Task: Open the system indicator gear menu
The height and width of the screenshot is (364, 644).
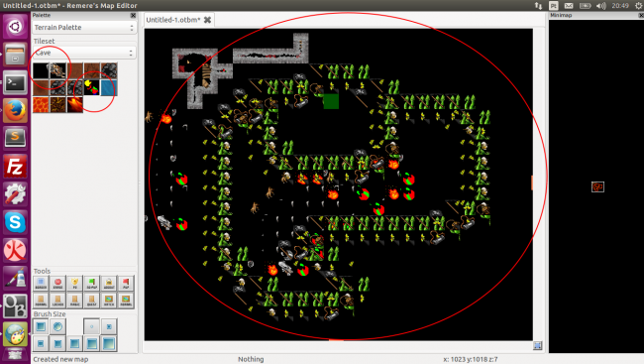Action: [639, 5]
